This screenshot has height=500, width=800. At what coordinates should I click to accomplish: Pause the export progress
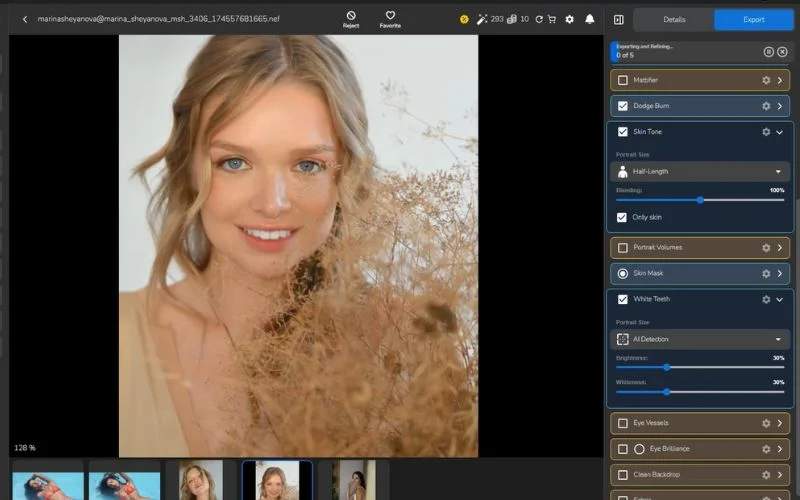pyautogui.click(x=768, y=51)
